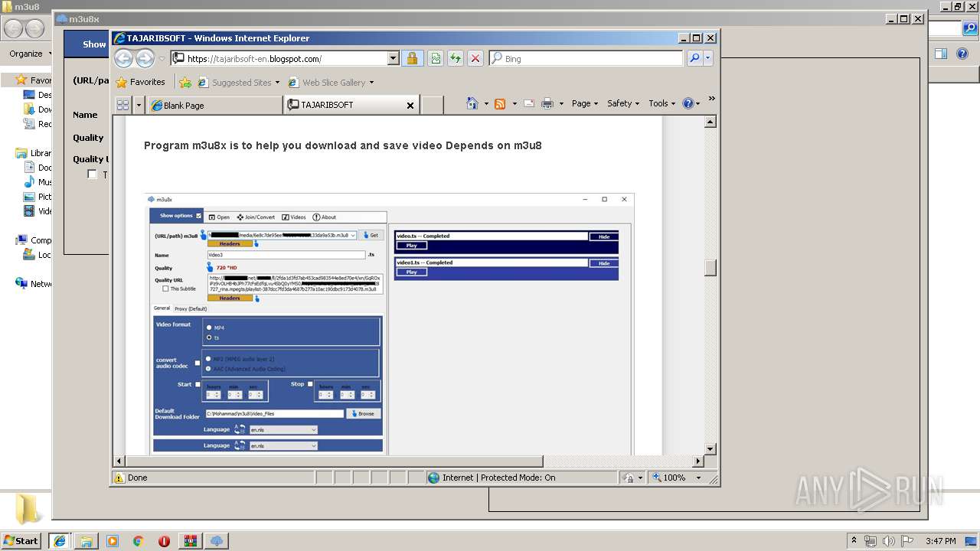Open a new tab
Image resolution: width=980 pixels, height=551 pixels.
pos(432,105)
